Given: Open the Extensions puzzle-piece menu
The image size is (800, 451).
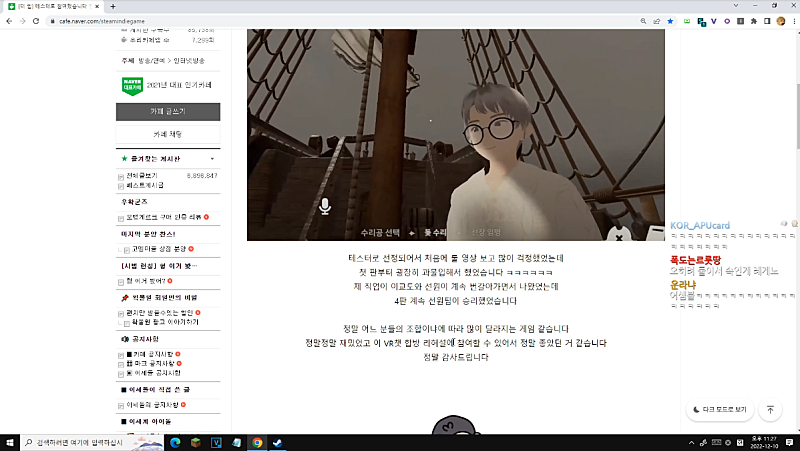Looking at the screenshot, I should [754, 21].
